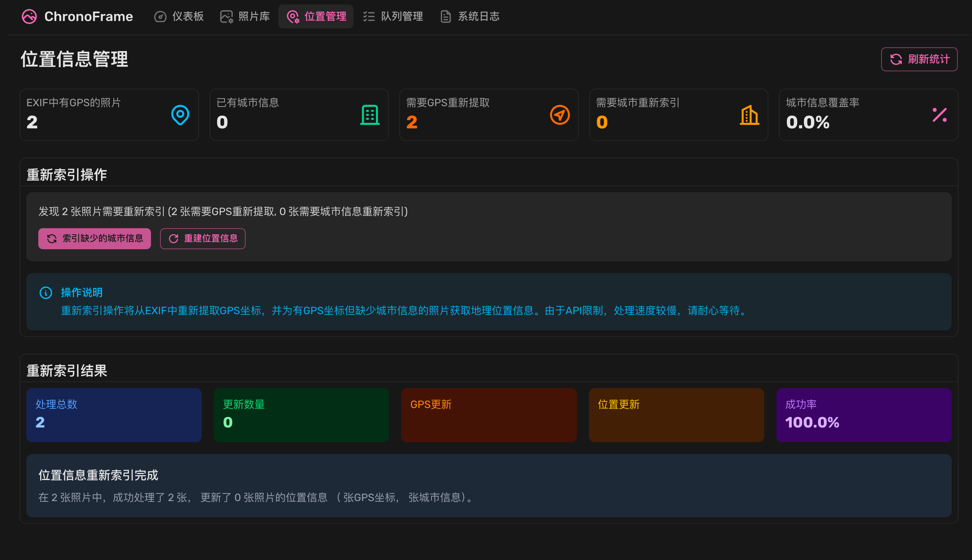Open the 仪表板 dashboard tab
The image size is (972, 560).
(x=179, y=17)
